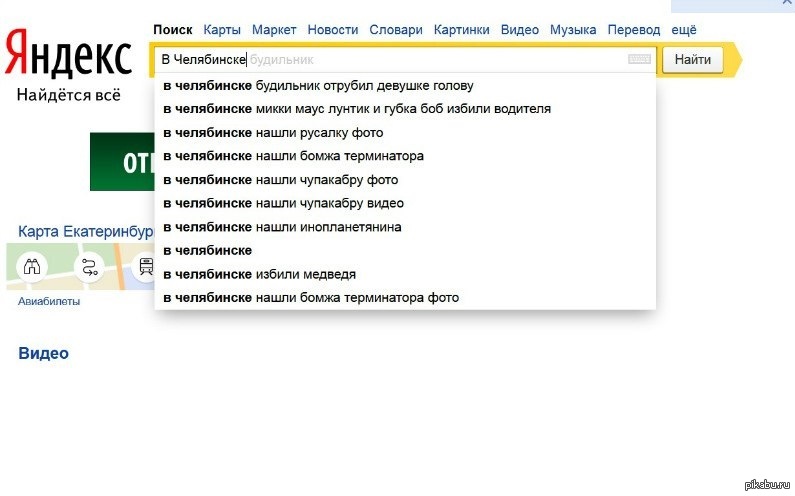Click the Видео section heading

tap(43, 353)
